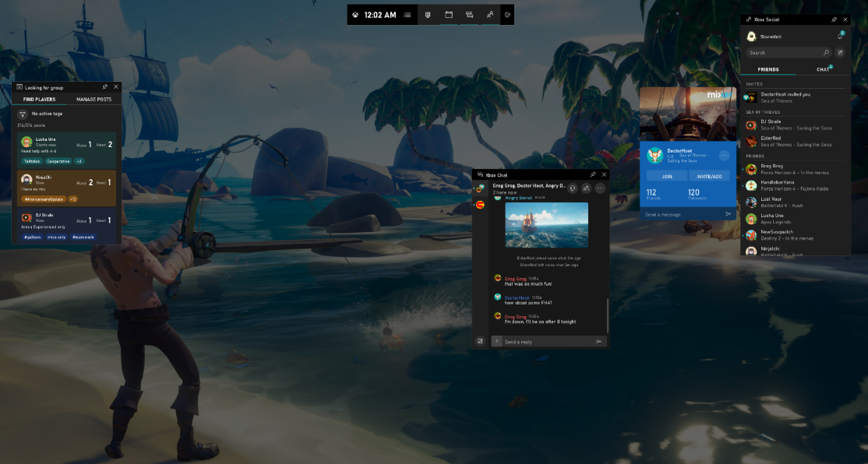Click send arrow in Xbox Chat reply box
Image resolution: width=868 pixels, height=464 pixels.
599,341
